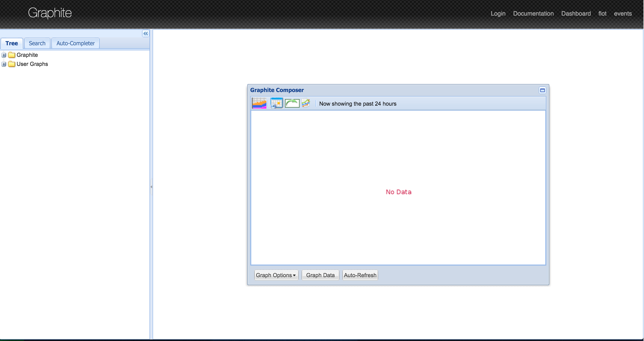Click the Graph Data button
Viewport: 644px width, 341px height.
point(321,275)
